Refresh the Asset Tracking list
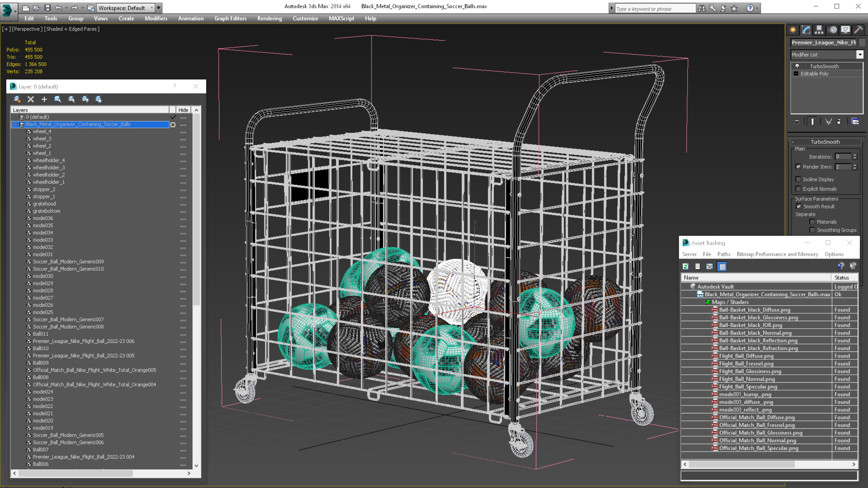868x488 pixels. pos(685,266)
